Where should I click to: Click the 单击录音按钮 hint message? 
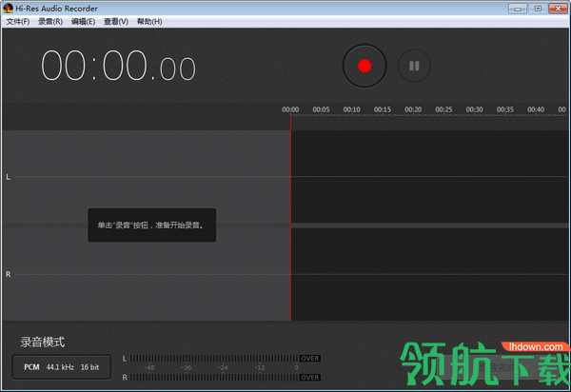click(152, 225)
